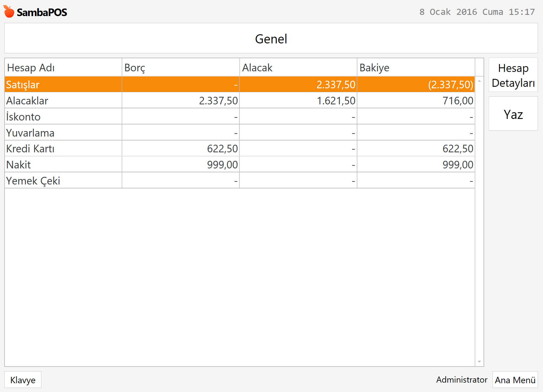
Task: Click the Hesap Adı column header
Action: [63, 67]
